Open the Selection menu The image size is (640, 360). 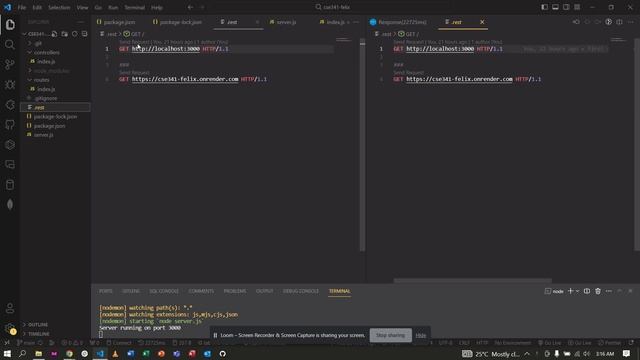point(59,7)
